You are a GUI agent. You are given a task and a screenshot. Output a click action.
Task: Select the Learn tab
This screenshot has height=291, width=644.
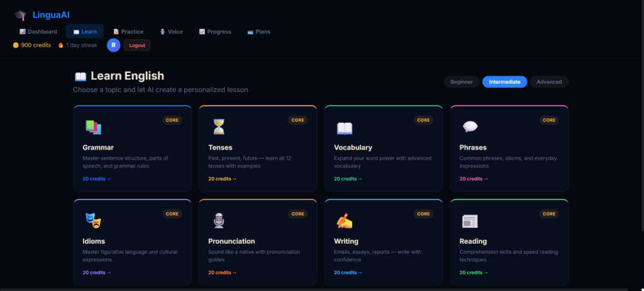[85, 31]
